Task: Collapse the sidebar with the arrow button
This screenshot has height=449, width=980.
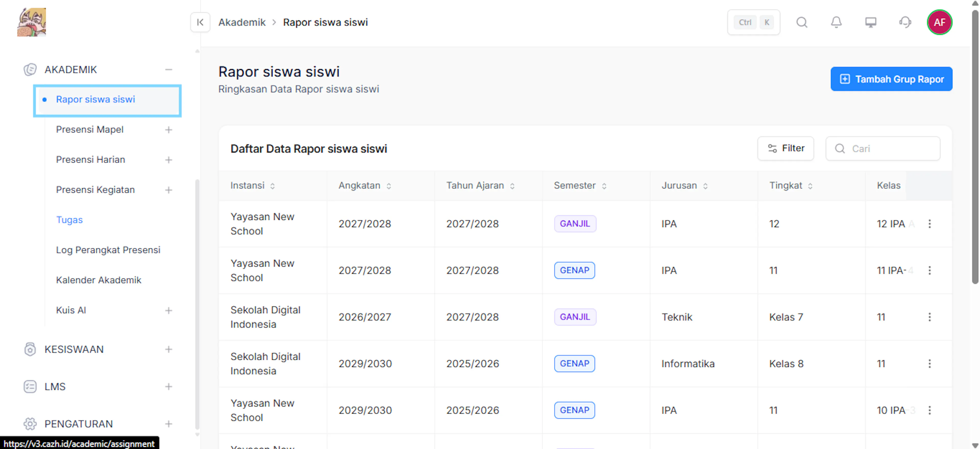Action: pos(200,22)
